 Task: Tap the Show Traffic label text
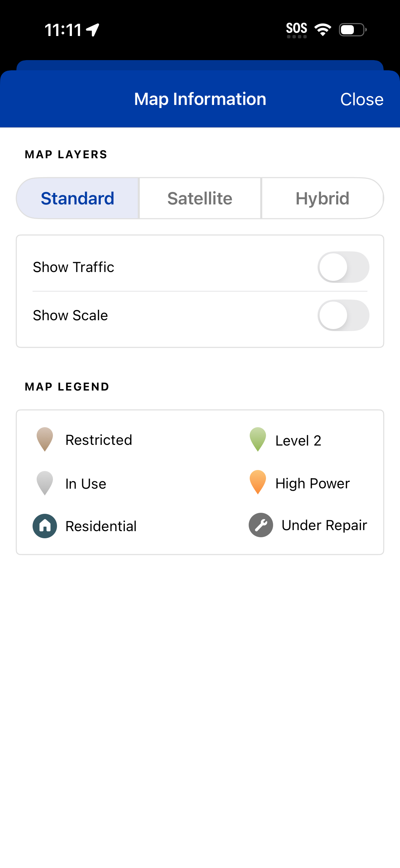tap(74, 267)
